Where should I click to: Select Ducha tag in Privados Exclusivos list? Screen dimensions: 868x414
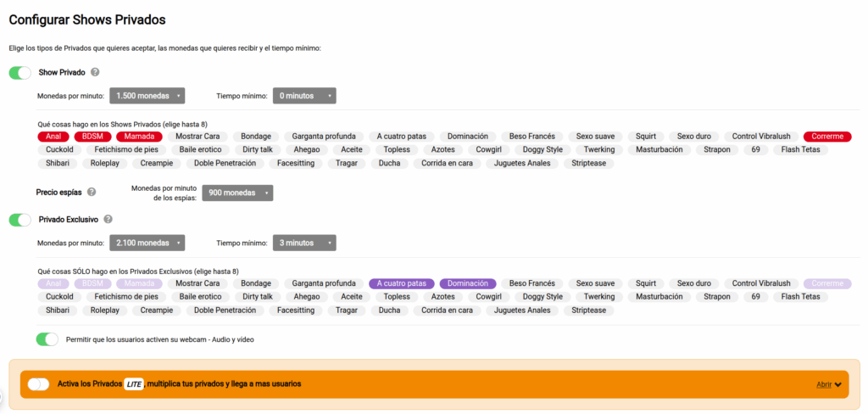(389, 310)
